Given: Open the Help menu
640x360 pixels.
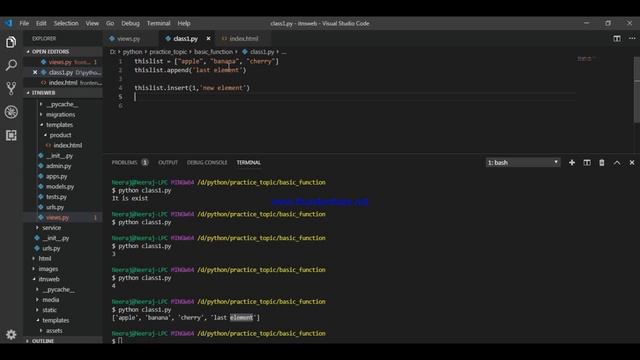Looking at the screenshot, I should click(184, 23).
